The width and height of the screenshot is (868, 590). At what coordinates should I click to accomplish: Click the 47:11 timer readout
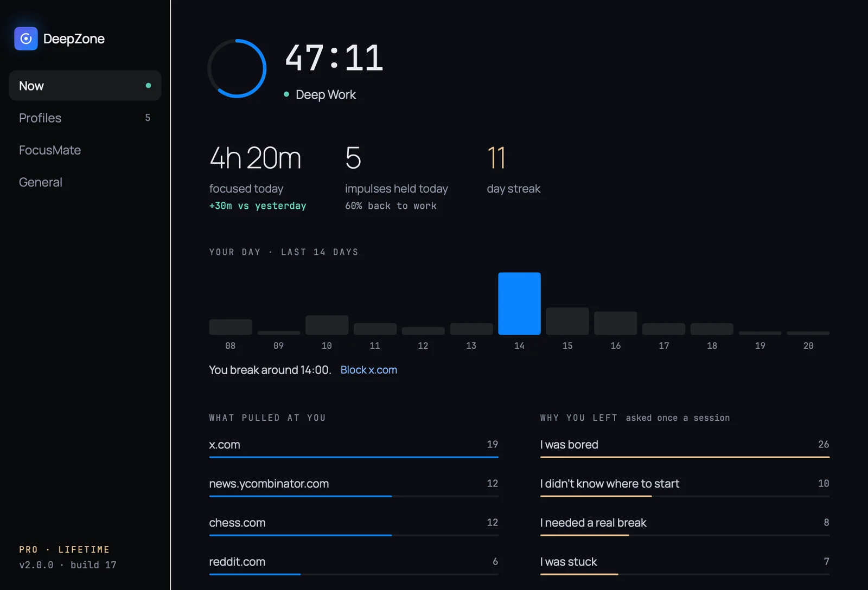pyautogui.click(x=334, y=58)
